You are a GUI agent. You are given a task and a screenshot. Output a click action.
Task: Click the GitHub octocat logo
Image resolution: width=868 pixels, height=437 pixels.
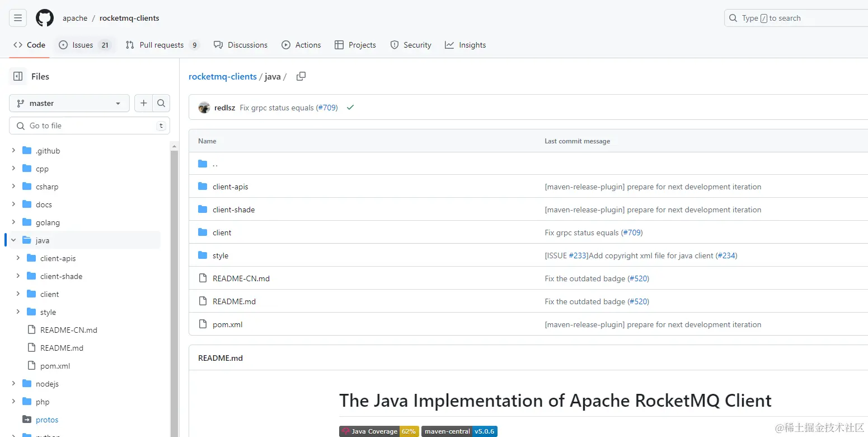tap(45, 18)
